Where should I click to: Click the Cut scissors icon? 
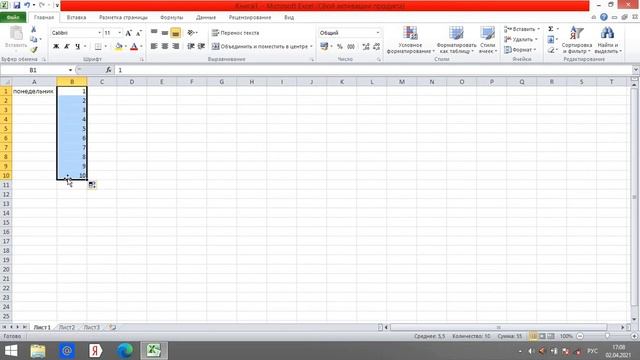(33, 29)
